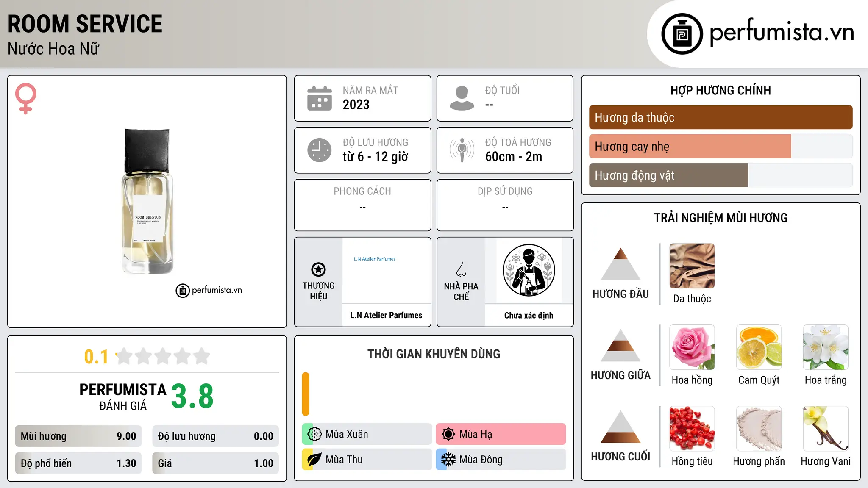Click the Mùa Đông snowflake icon
This screenshot has width=868, height=488.
click(448, 460)
